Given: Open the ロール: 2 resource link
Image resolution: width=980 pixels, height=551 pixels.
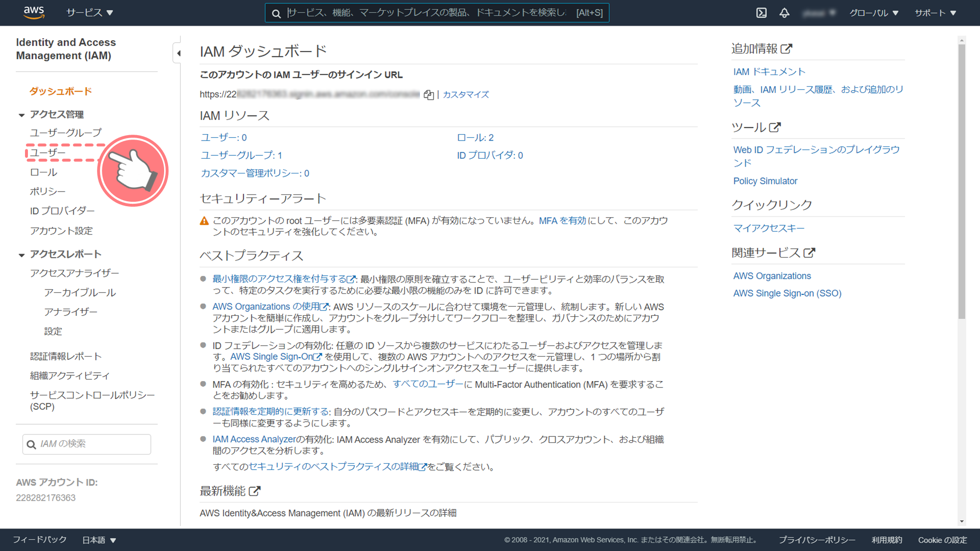Looking at the screenshot, I should [475, 138].
